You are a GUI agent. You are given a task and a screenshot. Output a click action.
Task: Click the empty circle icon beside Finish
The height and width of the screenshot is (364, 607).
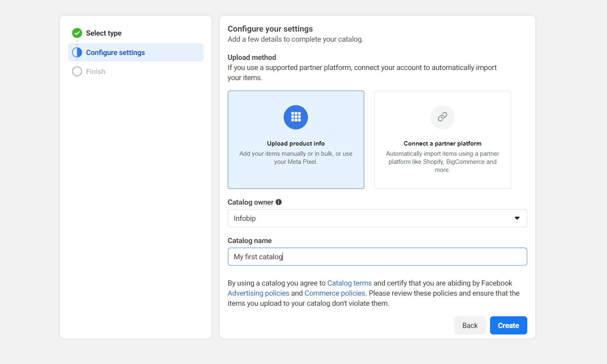tap(77, 72)
